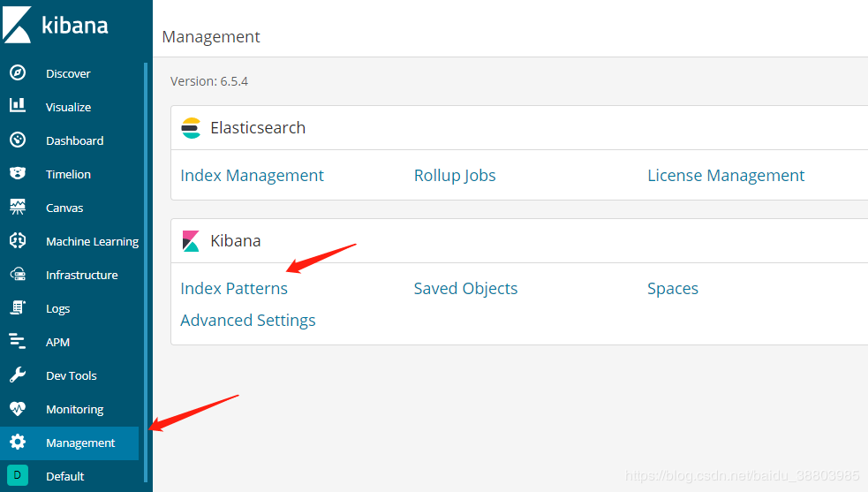
Task: Click the Timelion bear icon
Action: [18, 173]
